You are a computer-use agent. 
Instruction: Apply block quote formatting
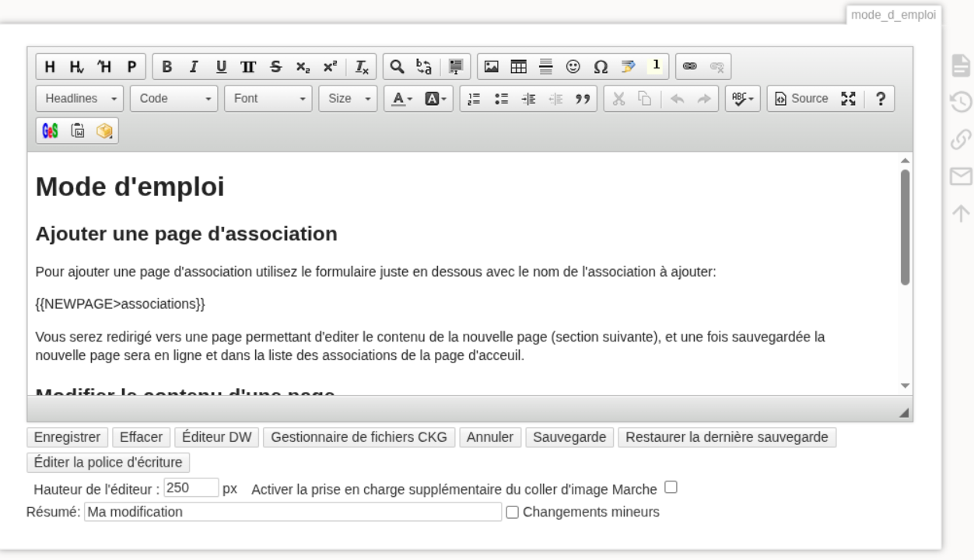point(581,100)
